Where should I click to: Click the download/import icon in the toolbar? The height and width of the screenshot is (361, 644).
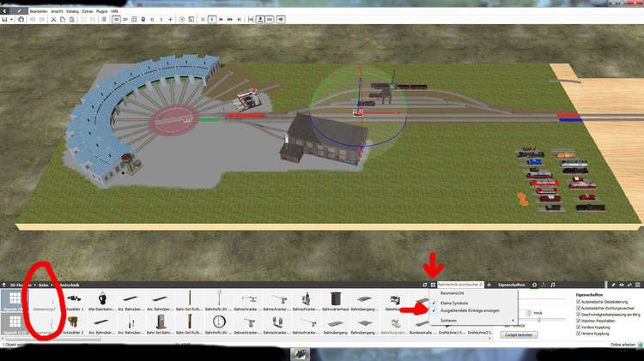[260, 19]
